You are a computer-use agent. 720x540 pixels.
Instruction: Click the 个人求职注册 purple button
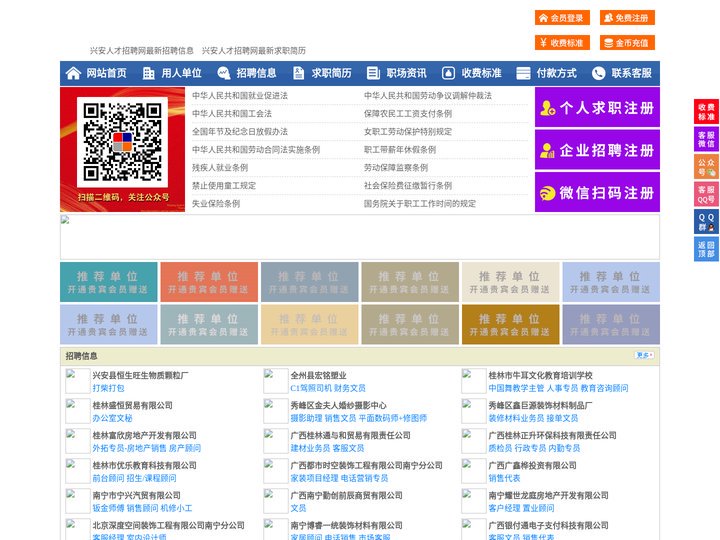click(597, 107)
